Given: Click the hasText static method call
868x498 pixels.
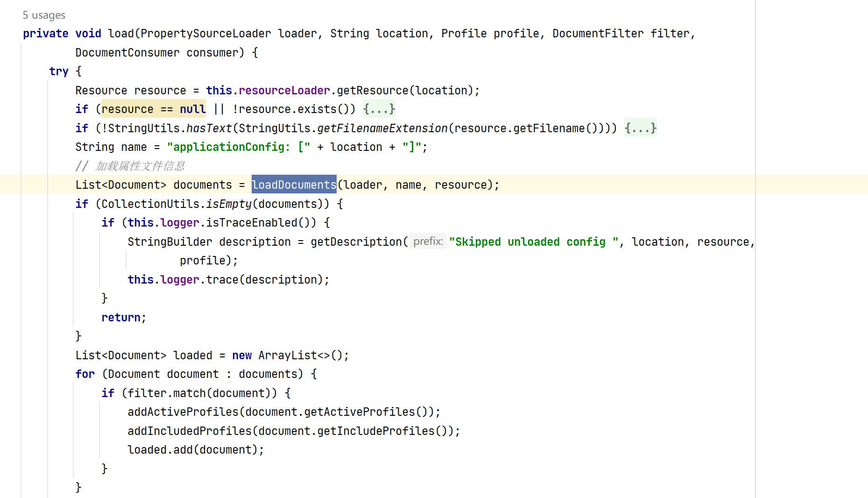Looking at the screenshot, I should 209,128.
